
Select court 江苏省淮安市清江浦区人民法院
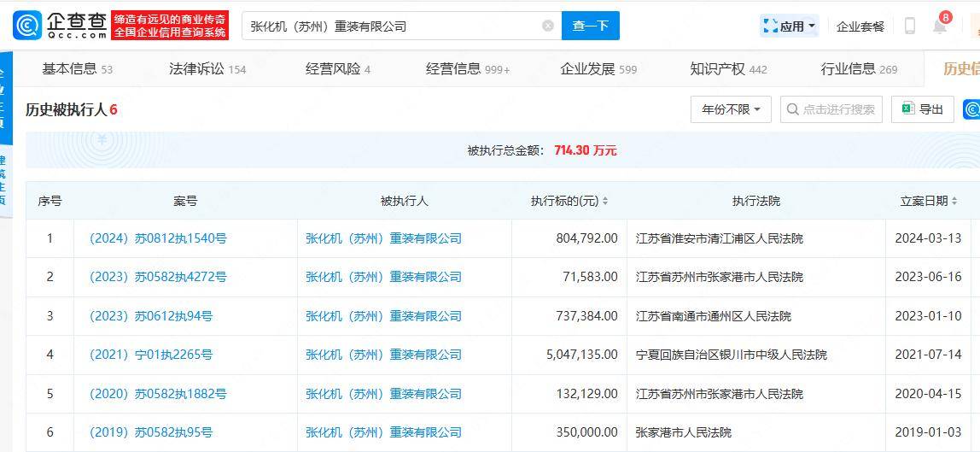click(719, 238)
